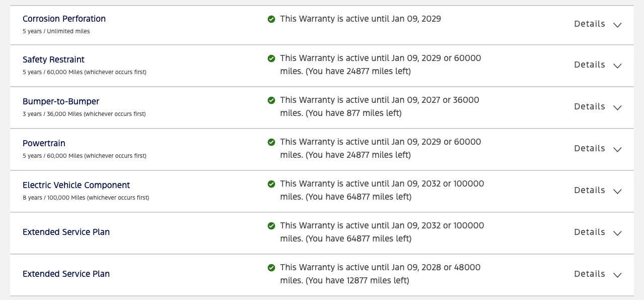This screenshot has width=644, height=300.
Task: Click the green checkmark for Safety Restraint warranty
Action: click(x=271, y=58)
